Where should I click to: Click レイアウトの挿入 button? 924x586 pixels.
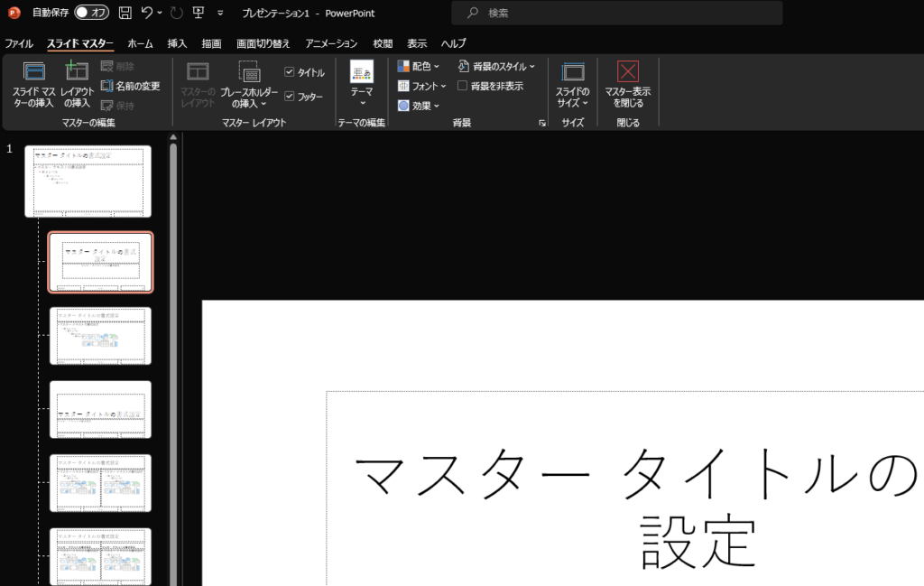pyautogui.click(x=77, y=84)
